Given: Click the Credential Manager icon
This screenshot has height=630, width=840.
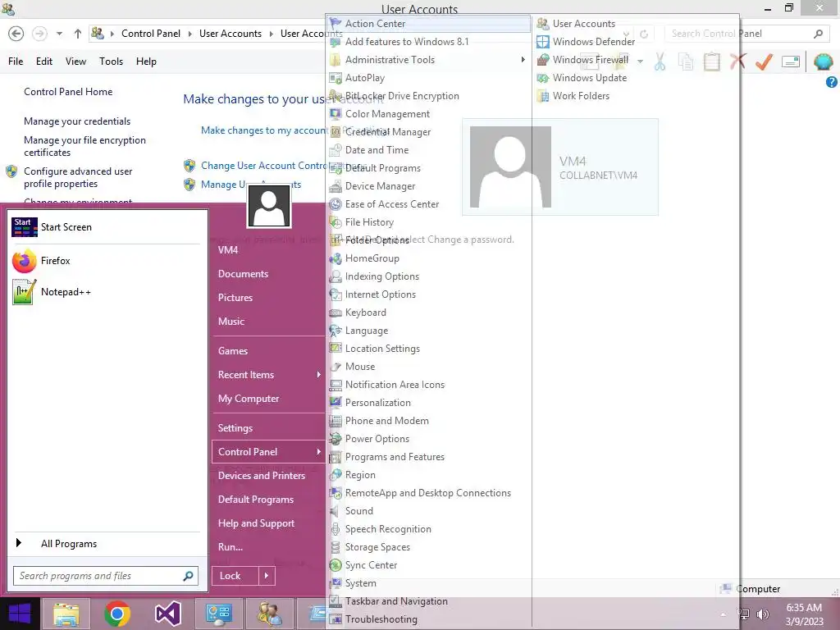Looking at the screenshot, I should tap(336, 132).
